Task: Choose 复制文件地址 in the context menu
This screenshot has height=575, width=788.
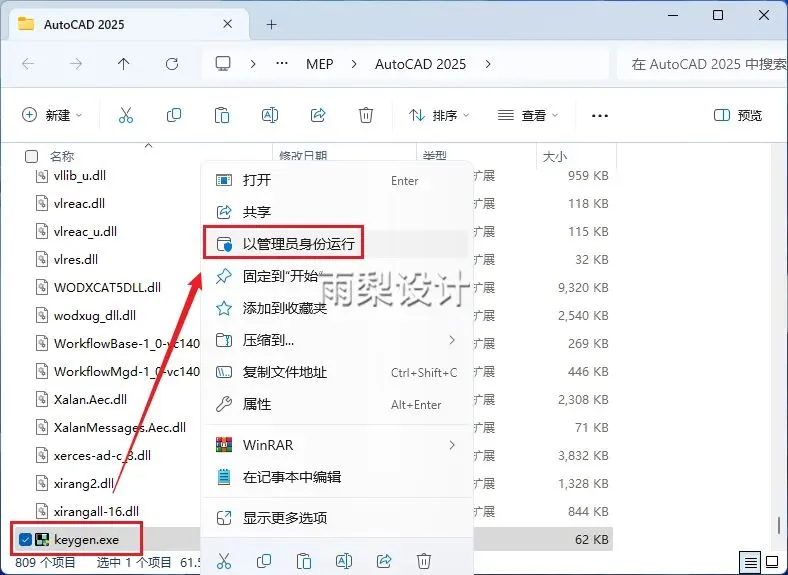Action: click(337, 372)
